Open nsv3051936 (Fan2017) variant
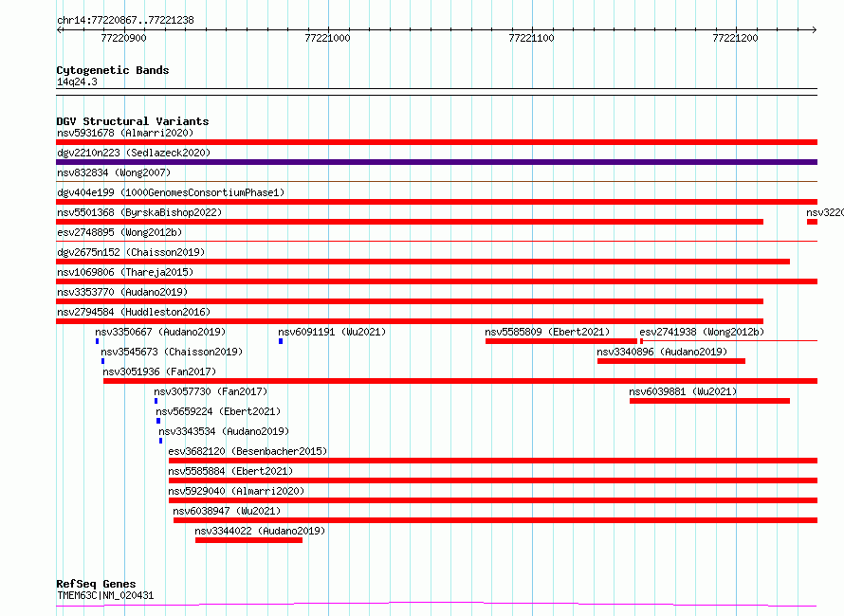The width and height of the screenshot is (844, 616). (x=159, y=371)
